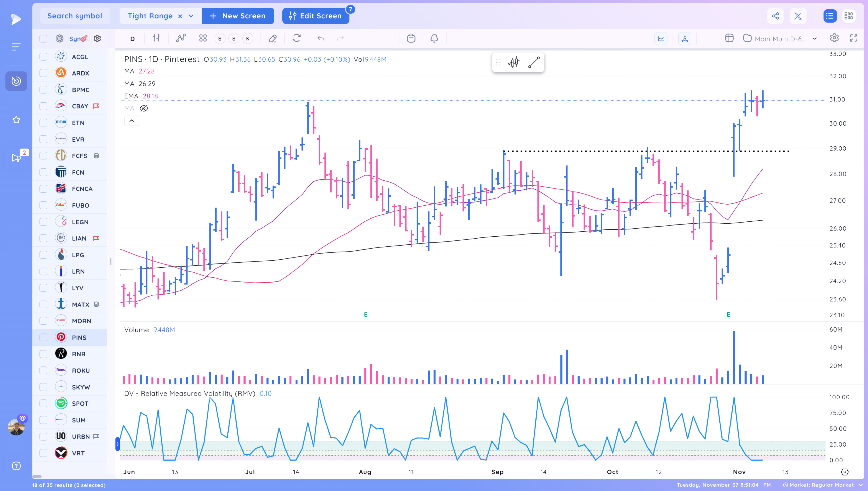Screen dimensions: 868x491
Task: Check the CBAY checkbox
Action: (x=43, y=106)
